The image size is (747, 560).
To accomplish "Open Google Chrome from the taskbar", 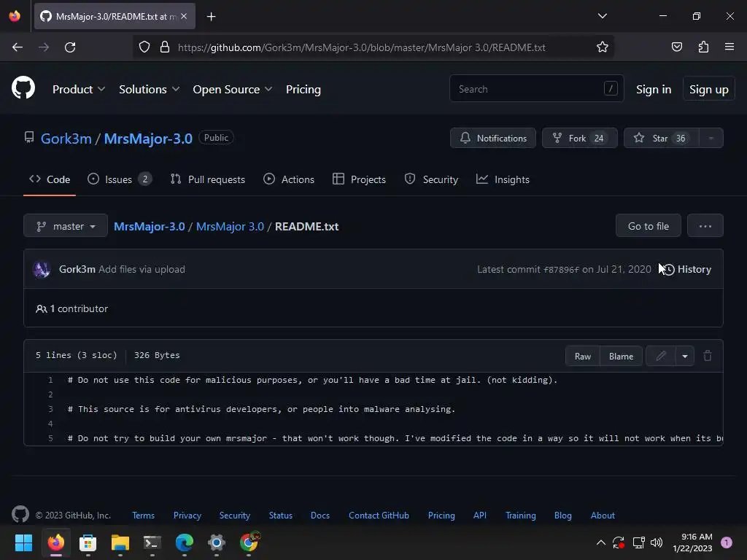I will coord(249,542).
